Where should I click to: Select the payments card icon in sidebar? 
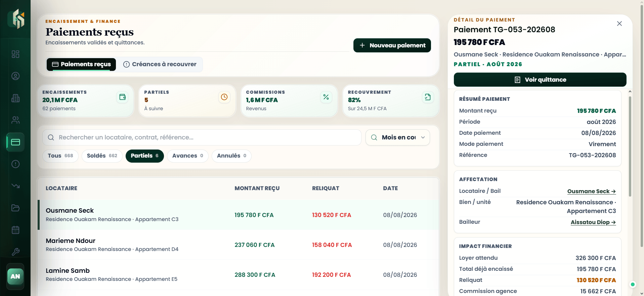15,142
